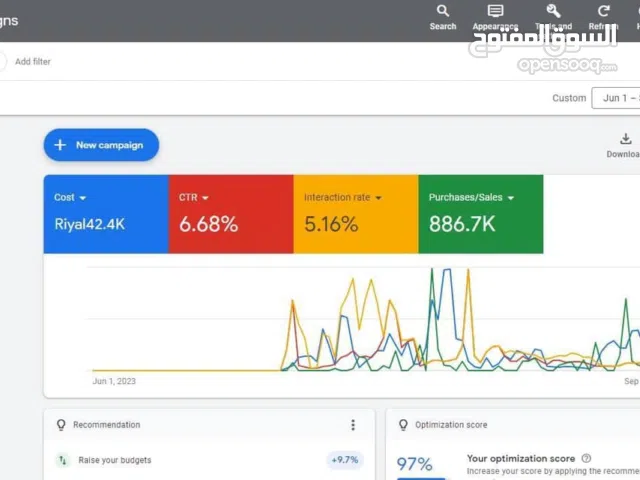Select the green Purchases/Sales scorecard
640x480 pixels.
481,214
